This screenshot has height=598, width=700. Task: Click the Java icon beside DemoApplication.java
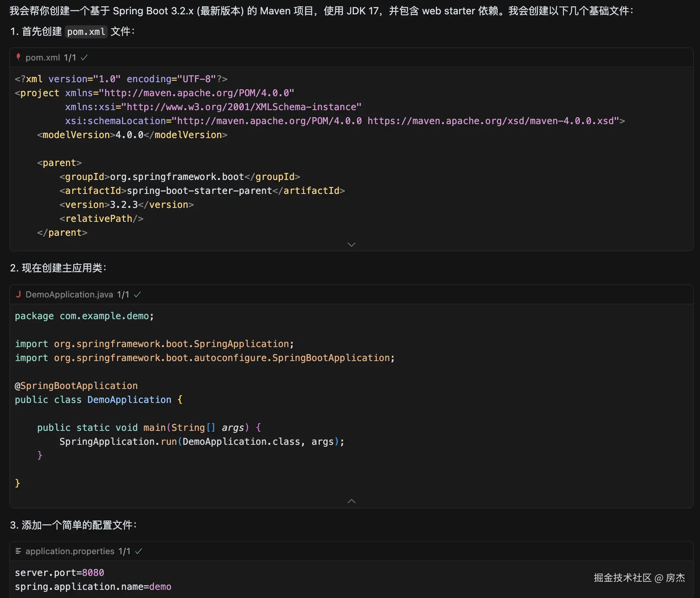(x=18, y=294)
